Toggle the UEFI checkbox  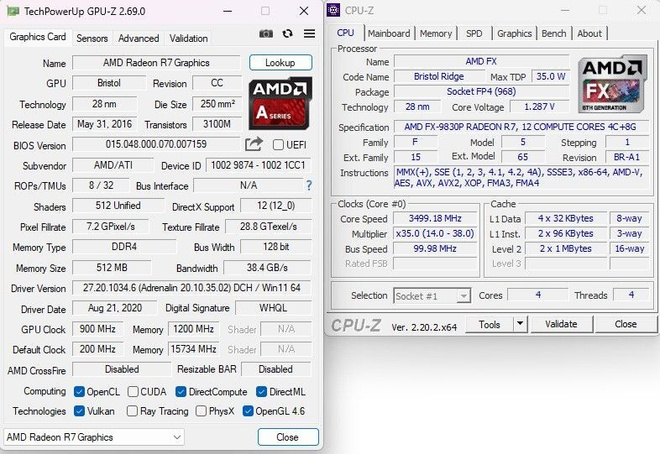tap(278, 145)
